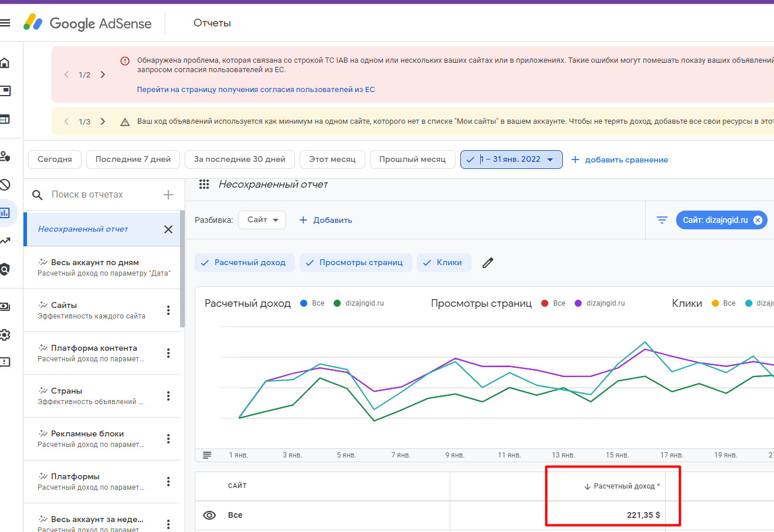Screen dimensions: 774x532
Task: Open the 1–31 янв. 2022 date dropdown
Action: (511, 160)
